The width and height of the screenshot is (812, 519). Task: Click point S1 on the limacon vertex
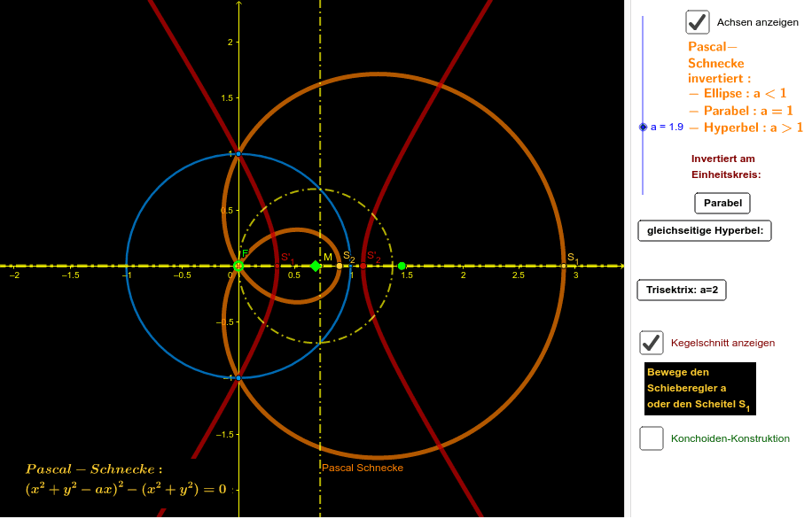tap(564, 266)
